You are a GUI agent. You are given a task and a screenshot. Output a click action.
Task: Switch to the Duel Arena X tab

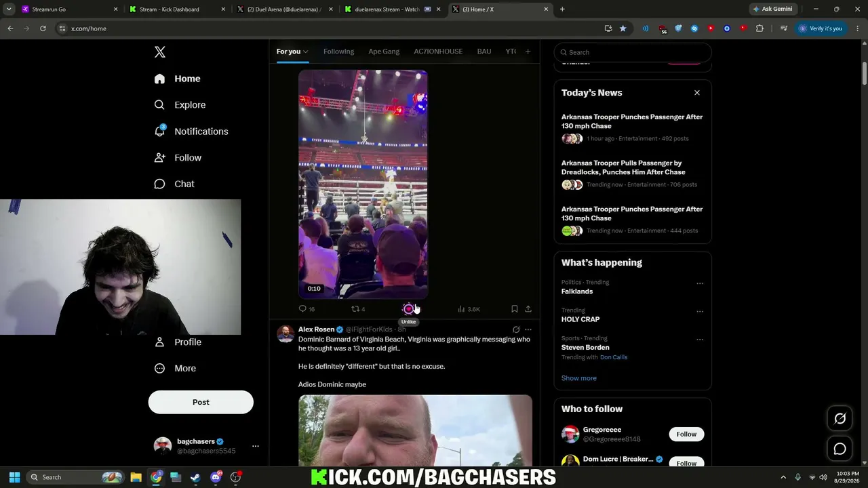pyautogui.click(x=285, y=9)
